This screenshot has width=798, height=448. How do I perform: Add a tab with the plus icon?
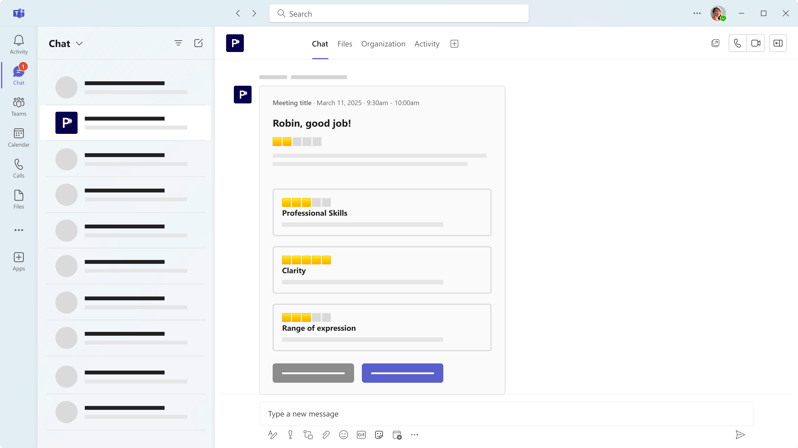coord(454,44)
